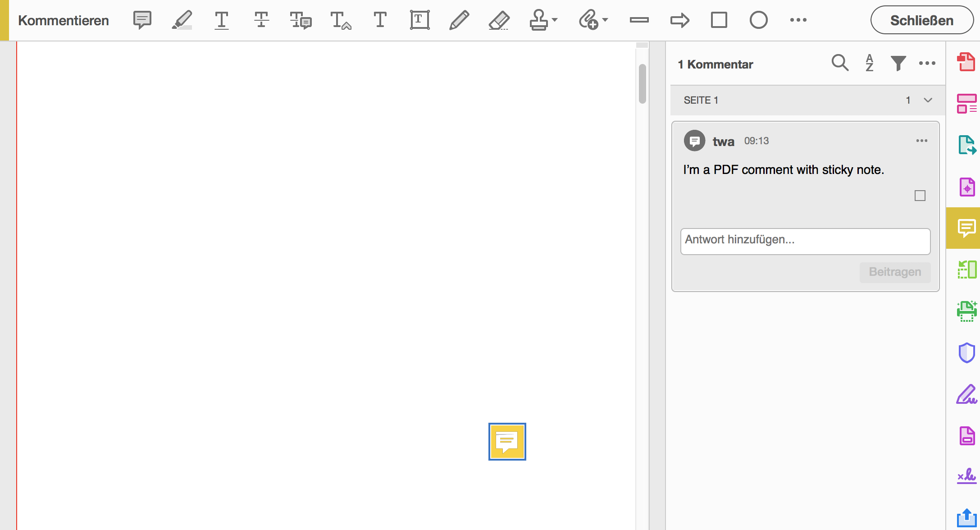The width and height of the screenshot is (980, 530).
Task: Select the text box tool
Action: [419, 20]
